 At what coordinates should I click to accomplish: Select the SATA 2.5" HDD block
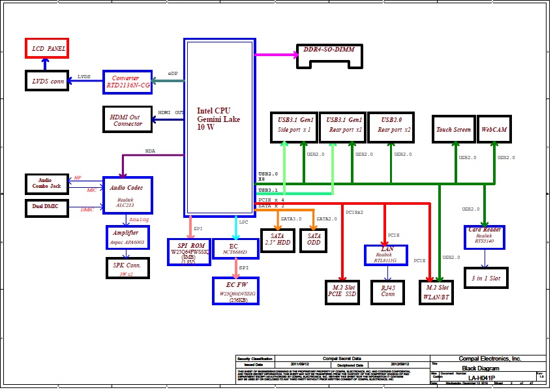coord(278,241)
